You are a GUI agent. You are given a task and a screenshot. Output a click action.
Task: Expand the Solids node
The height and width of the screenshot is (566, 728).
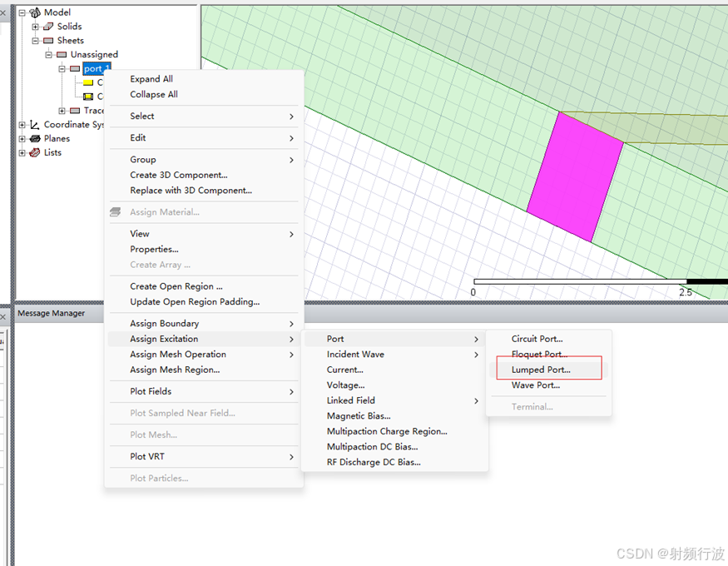pos(35,27)
